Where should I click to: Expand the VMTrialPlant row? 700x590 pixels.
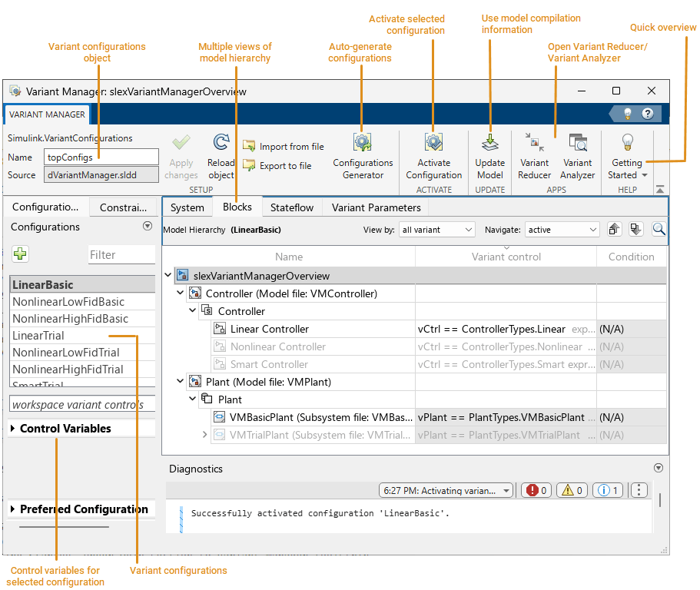coord(204,434)
